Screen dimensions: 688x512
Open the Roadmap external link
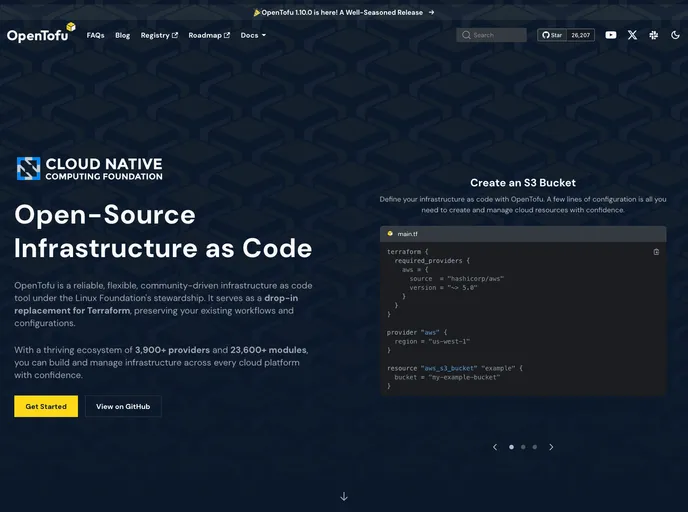point(209,35)
